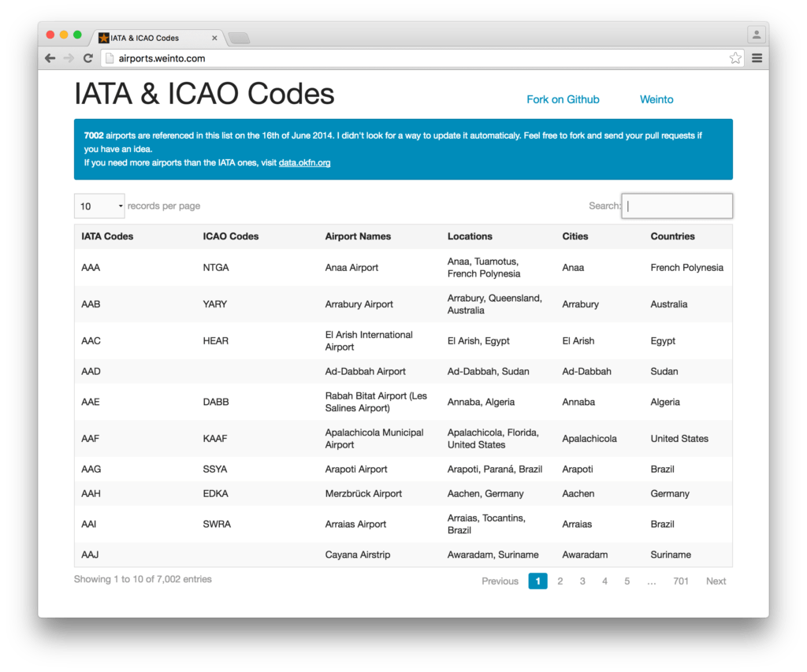The height and width of the screenshot is (672, 807).
Task: Click El Arish International Airport name
Action: point(369,340)
